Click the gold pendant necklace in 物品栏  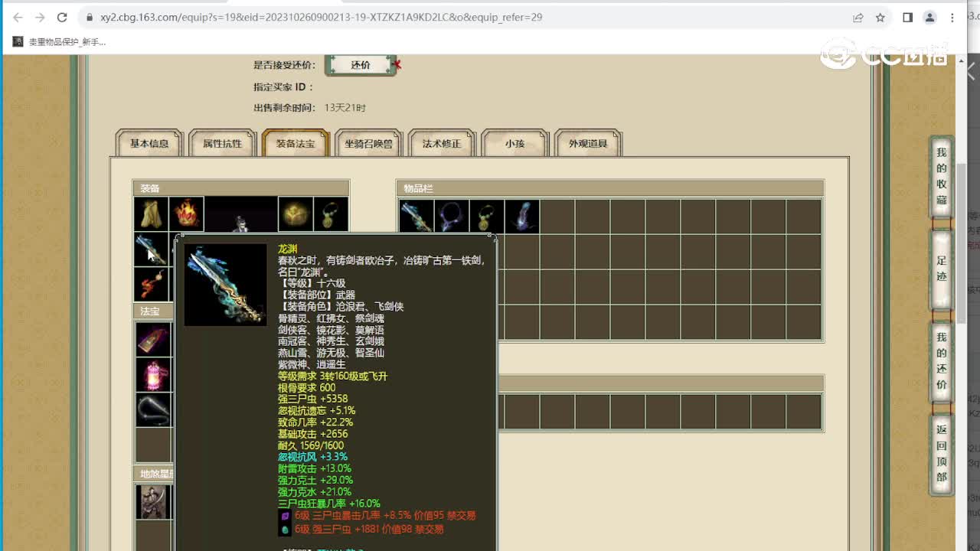486,217
